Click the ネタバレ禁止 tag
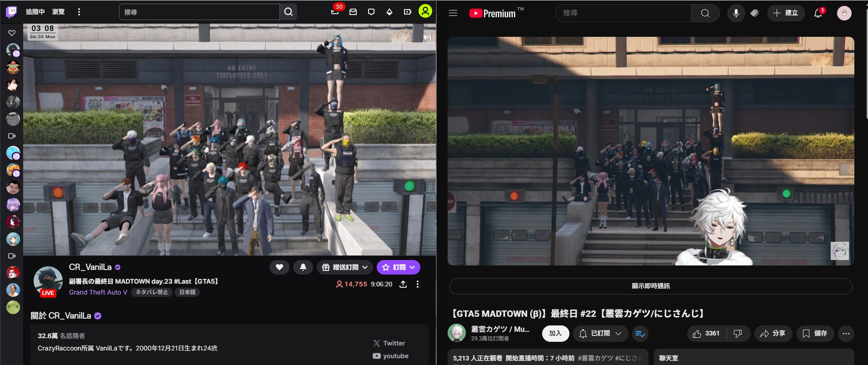Image resolution: width=868 pixels, height=365 pixels. pos(152,292)
